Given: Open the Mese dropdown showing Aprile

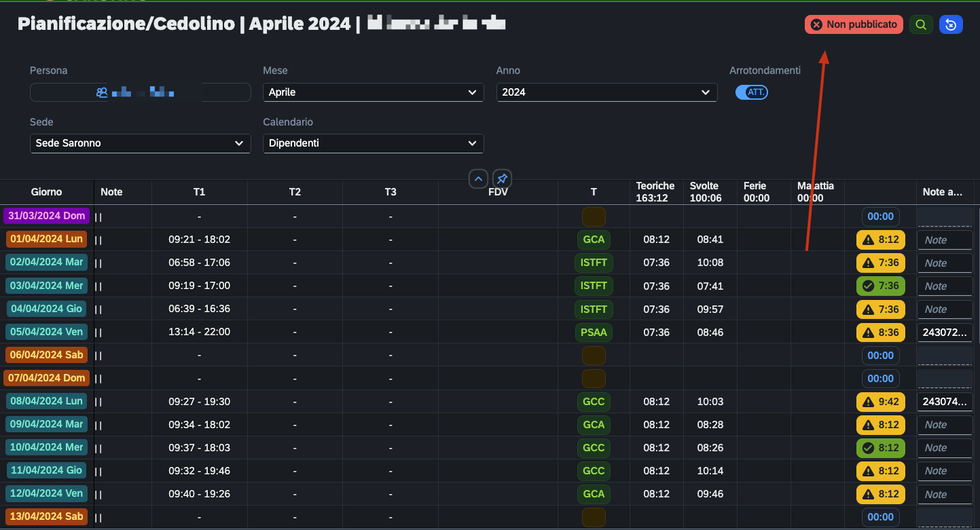Looking at the screenshot, I should click(x=373, y=92).
